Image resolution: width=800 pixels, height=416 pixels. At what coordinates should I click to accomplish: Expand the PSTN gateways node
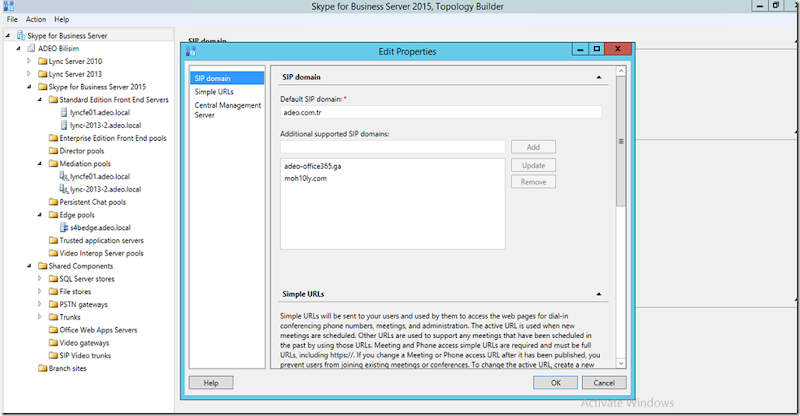click(39, 304)
